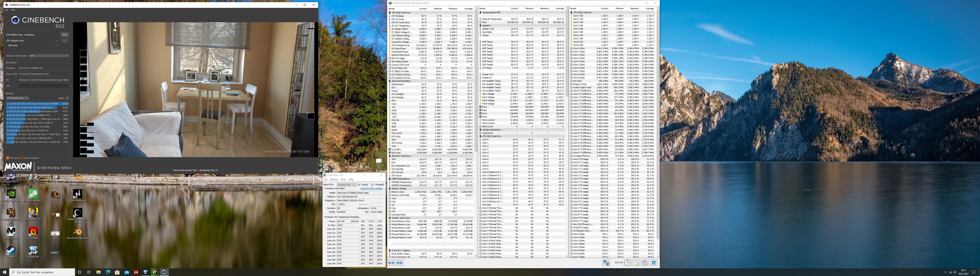Viewport: 980px width, 276px height.
Task: Click the HWiNFO remote network monitors icon
Action: pos(606,263)
